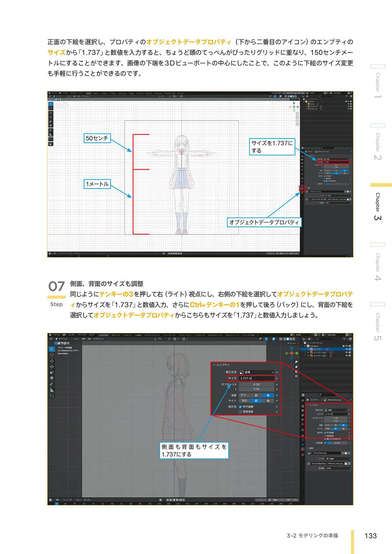Select the Measure tool in the lower screenshot
392x554 pixels.
point(52,390)
